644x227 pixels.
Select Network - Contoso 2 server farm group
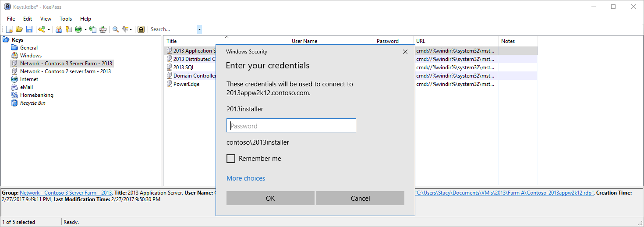point(65,71)
